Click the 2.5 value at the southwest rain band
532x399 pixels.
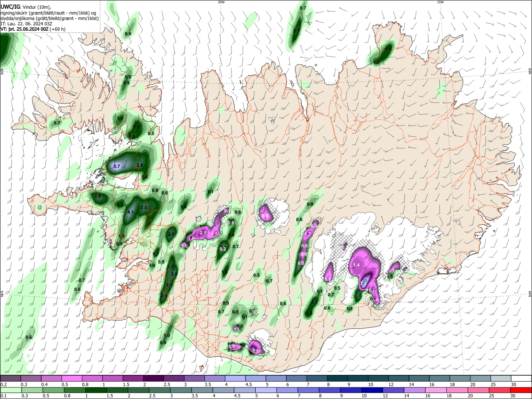(164, 295)
